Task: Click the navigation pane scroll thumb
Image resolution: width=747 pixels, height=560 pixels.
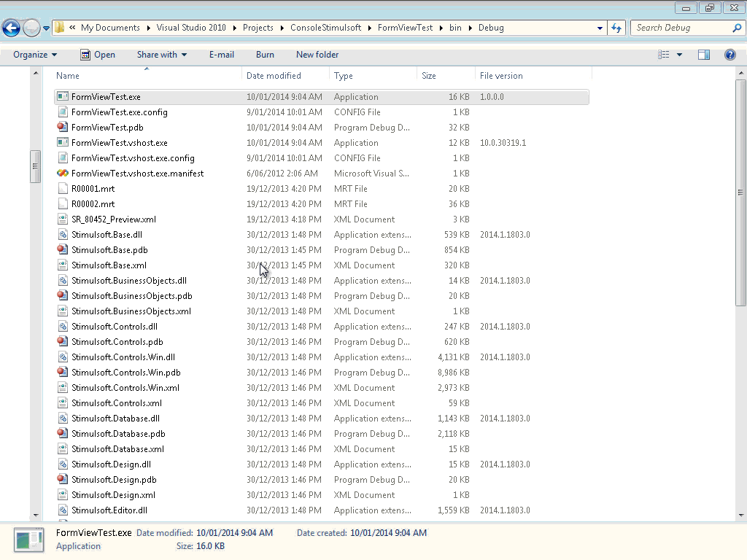Action: (35, 166)
